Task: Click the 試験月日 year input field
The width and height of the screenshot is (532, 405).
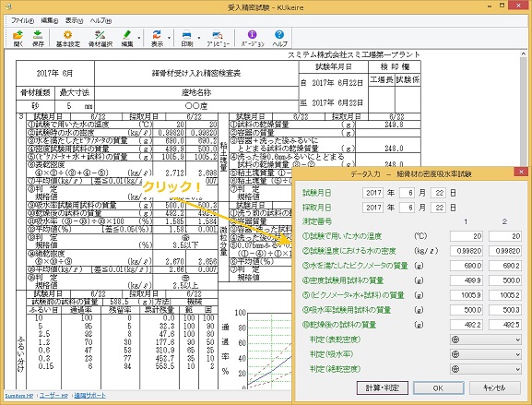Action: (372, 193)
